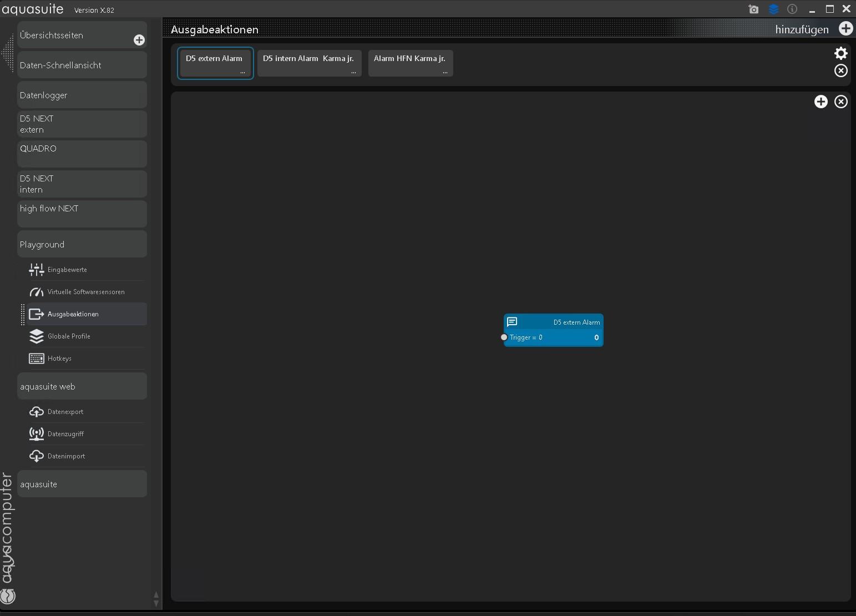Click the screenshot camera icon in title bar

coord(753,9)
